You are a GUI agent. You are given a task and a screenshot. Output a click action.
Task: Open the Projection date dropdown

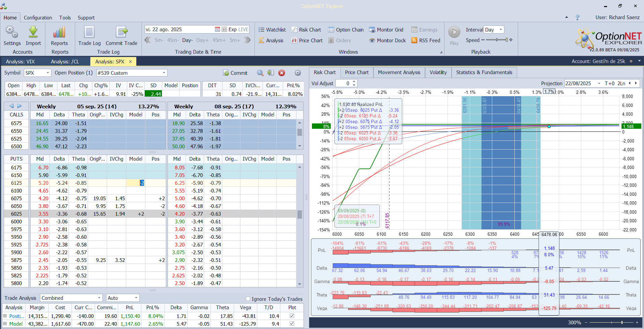click(x=599, y=83)
